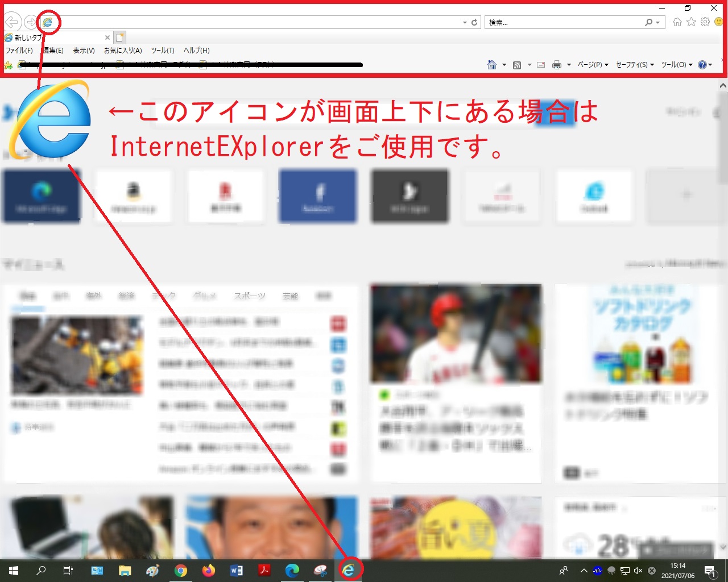Expand the command bar Home dropdown arrow
Viewport: 728px width, 582px height.
[x=504, y=65]
